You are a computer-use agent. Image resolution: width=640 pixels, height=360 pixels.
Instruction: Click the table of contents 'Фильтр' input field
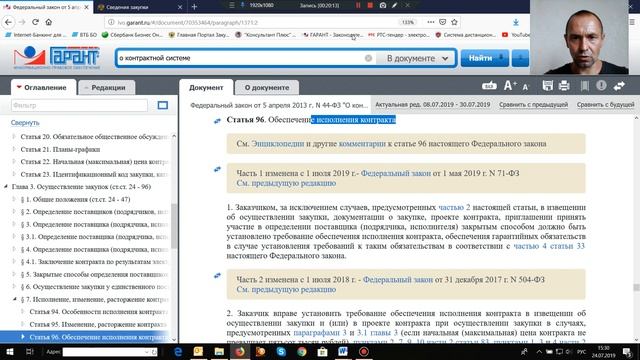click(x=79, y=105)
